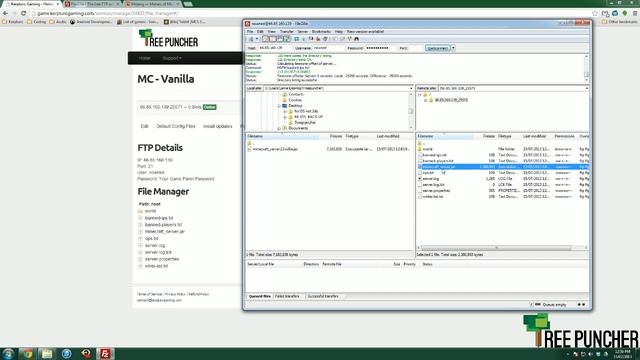Open the Remote site path dropdown

(587, 88)
